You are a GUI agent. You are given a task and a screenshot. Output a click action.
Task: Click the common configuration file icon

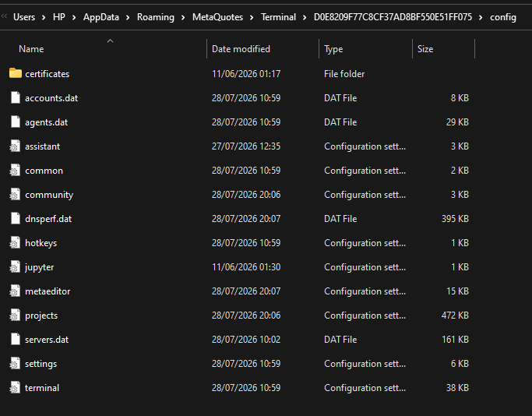pos(15,170)
